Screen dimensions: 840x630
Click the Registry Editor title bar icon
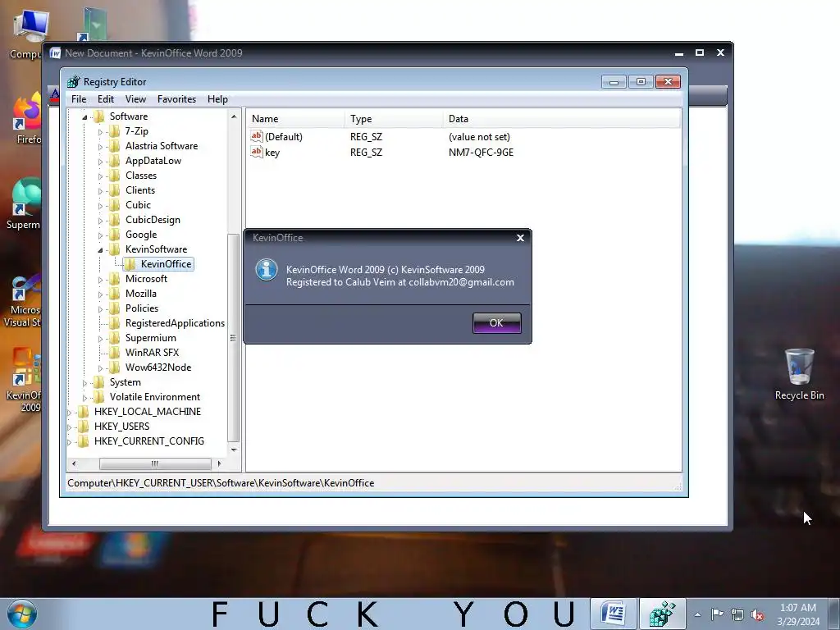coord(73,81)
